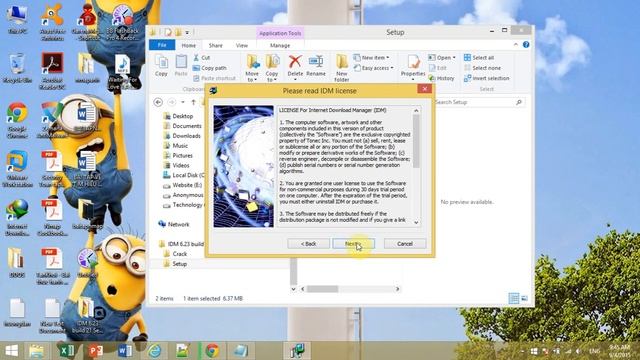
Task: Select the This PC desktop icon
Action: [17, 20]
